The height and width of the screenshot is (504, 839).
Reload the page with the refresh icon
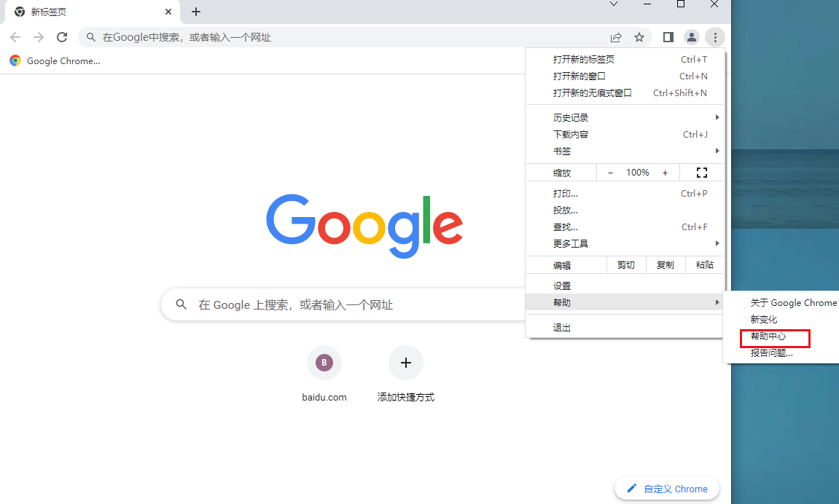[x=62, y=37]
